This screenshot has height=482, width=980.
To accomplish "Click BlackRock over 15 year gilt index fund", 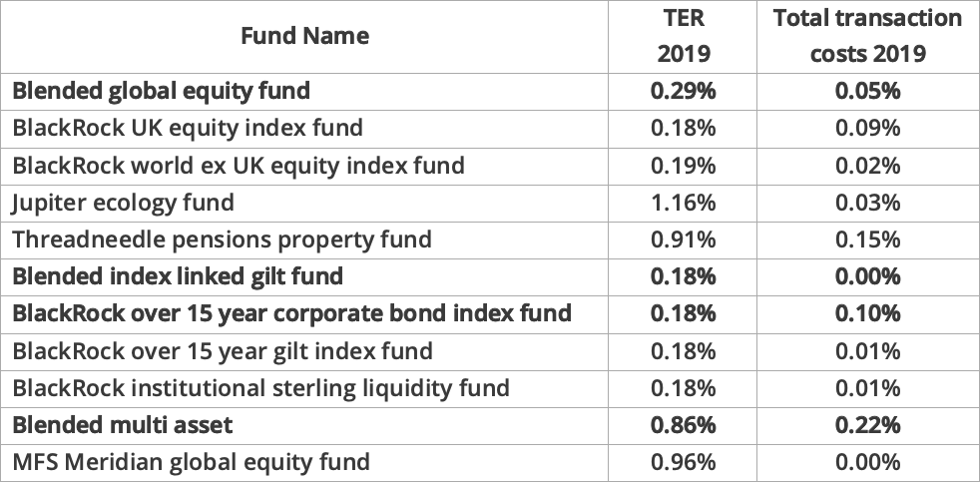I will point(223,350).
